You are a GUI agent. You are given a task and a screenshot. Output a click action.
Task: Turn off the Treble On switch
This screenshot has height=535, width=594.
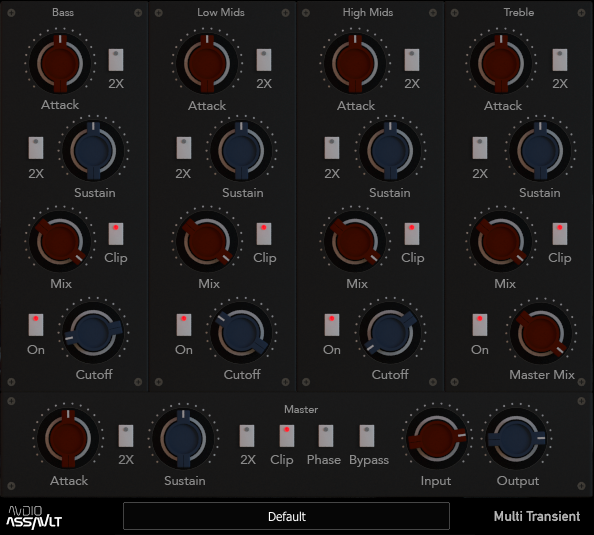(x=480, y=325)
